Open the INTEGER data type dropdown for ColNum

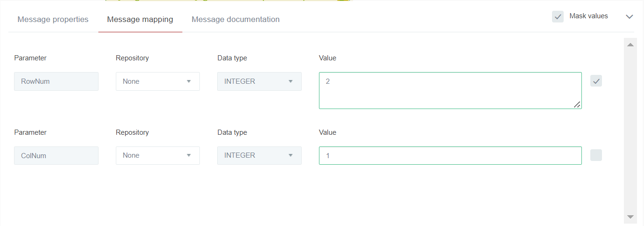(259, 155)
